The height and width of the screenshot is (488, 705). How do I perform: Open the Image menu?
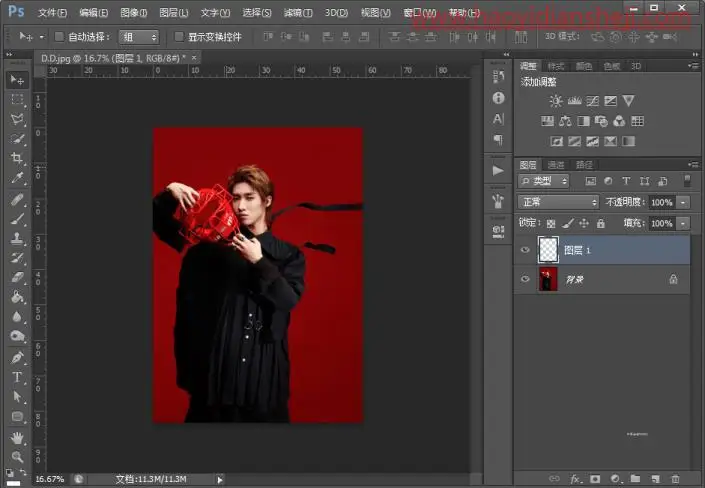[x=134, y=13]
